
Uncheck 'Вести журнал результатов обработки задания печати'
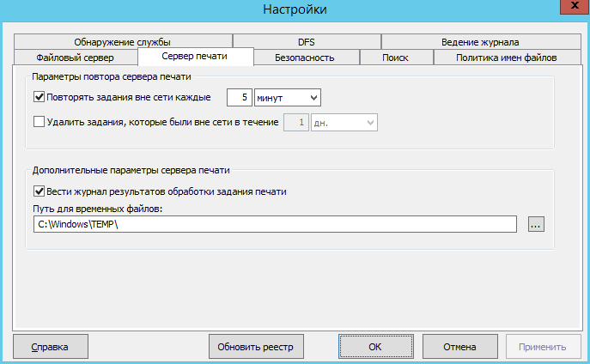(x=39, y=191)
